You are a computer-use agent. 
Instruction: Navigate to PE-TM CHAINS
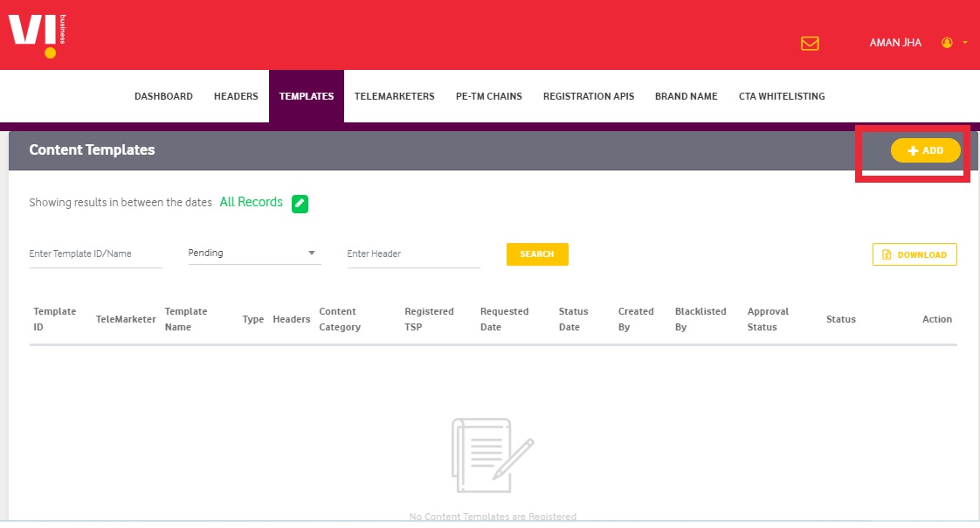[488, 96]
